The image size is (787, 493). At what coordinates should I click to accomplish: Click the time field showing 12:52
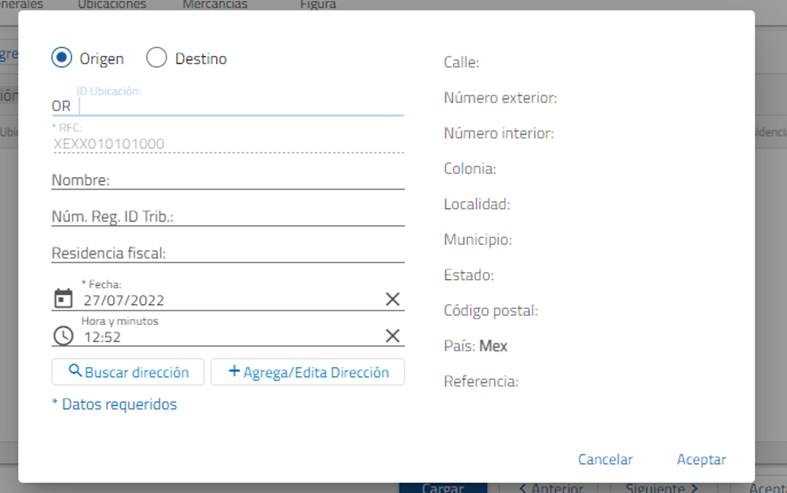coord(228,337)
